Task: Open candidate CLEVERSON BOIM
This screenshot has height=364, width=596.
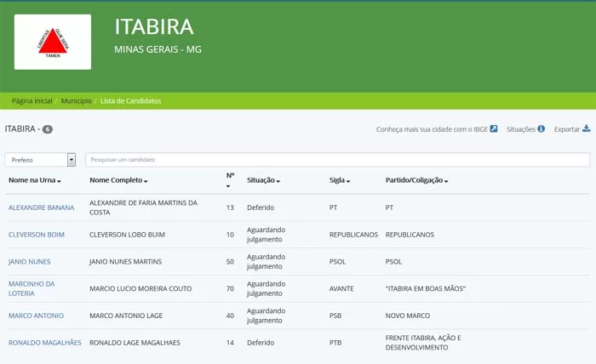Action: 37,235
